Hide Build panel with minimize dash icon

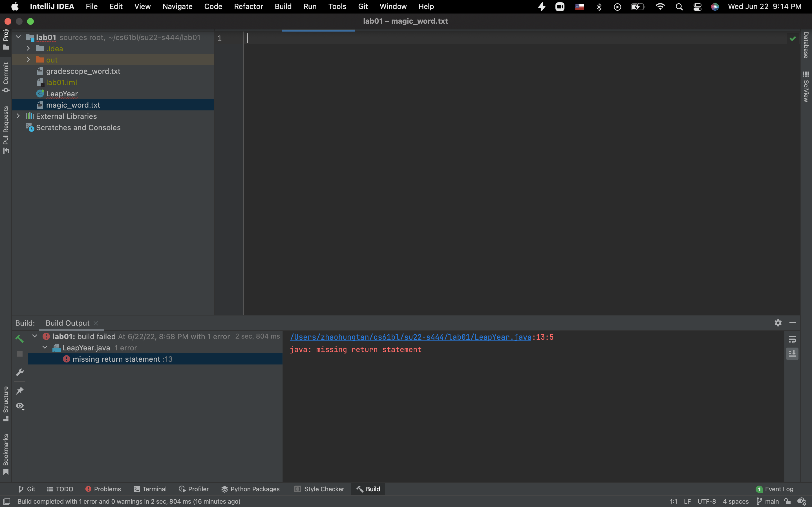coord(793,323)
